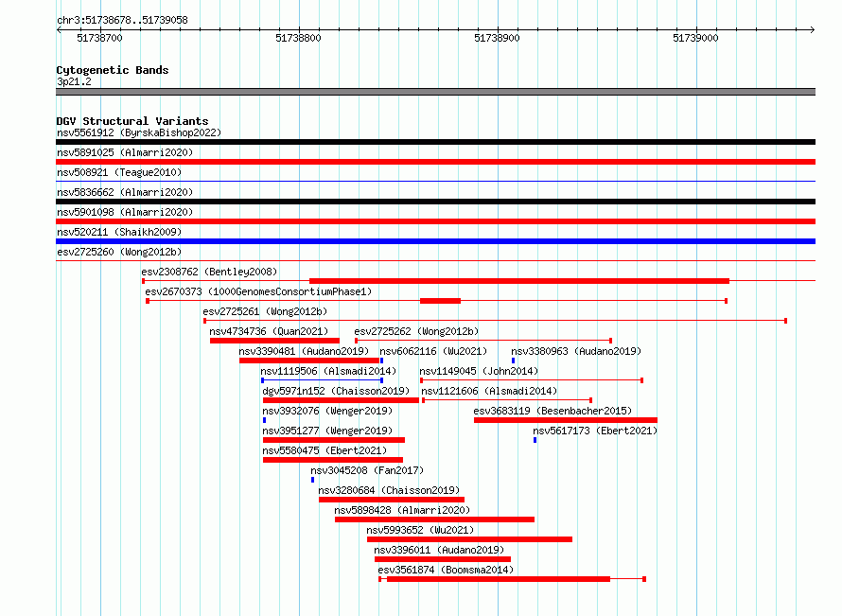Open the nsv5580475 (Ebert2021) label
Image resolution: width=842 pixels, height=616 pixels.
click(x=325, y=450)
